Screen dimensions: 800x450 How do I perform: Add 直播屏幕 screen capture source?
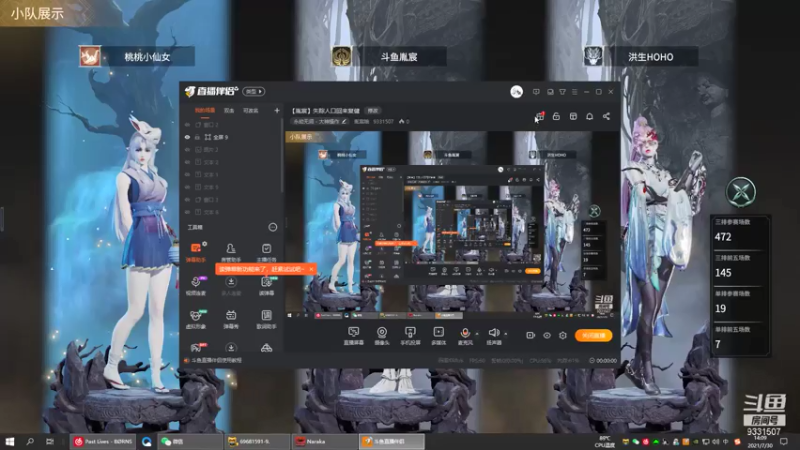click(x=353, y=336)
